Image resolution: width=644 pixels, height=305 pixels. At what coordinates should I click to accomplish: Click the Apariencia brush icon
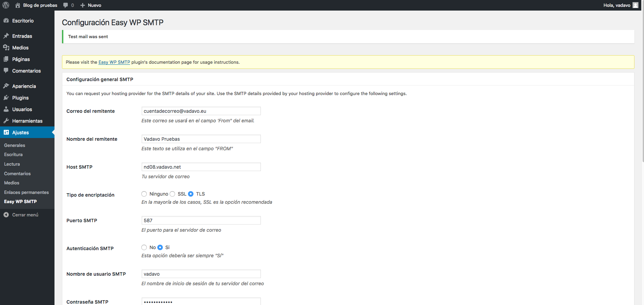point(6,86)
